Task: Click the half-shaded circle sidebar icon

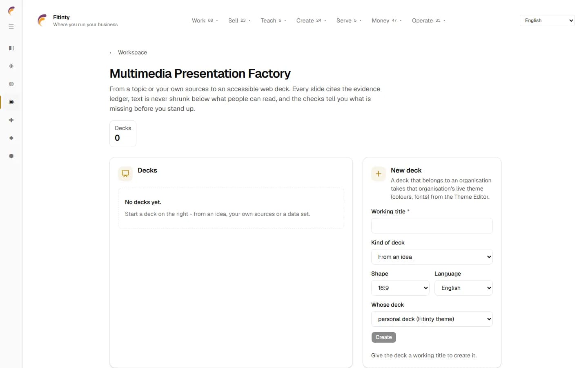Action: 11,84
